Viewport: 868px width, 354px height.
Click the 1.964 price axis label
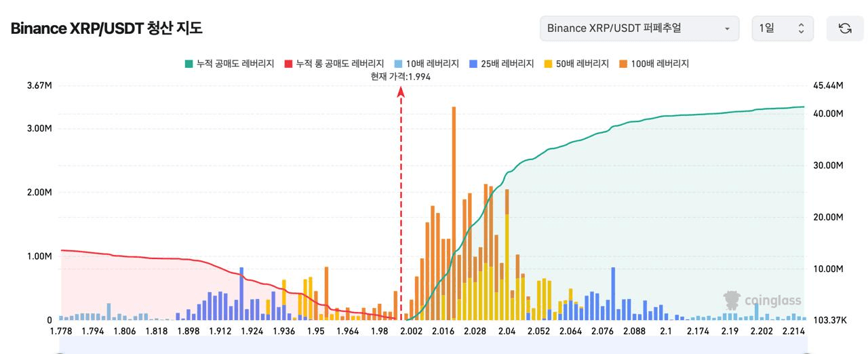(x=348, y=331)
